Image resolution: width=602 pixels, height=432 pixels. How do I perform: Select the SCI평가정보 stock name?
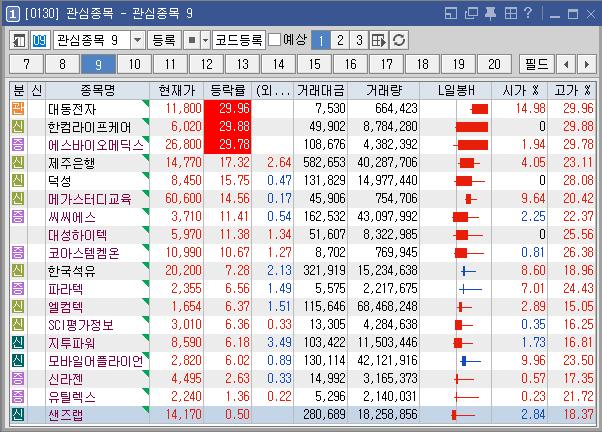pos(81,325)
